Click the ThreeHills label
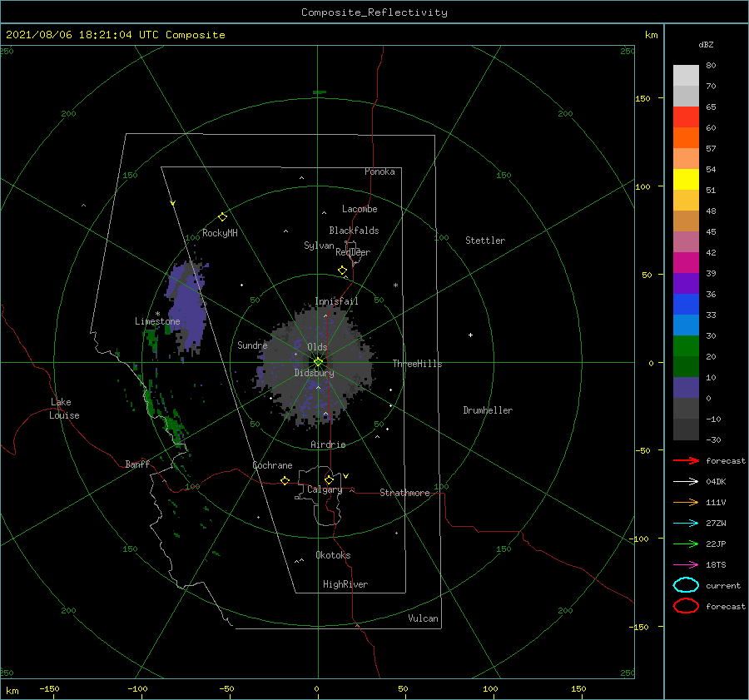The image size is (749, 700). (x=418, y=364)
